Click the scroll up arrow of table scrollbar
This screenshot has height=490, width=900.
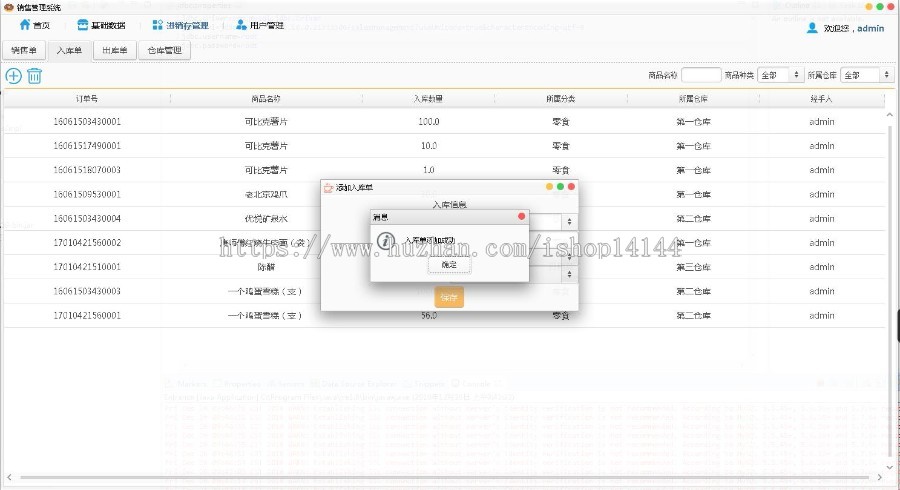pyautogui.click(x=889, y=115)
